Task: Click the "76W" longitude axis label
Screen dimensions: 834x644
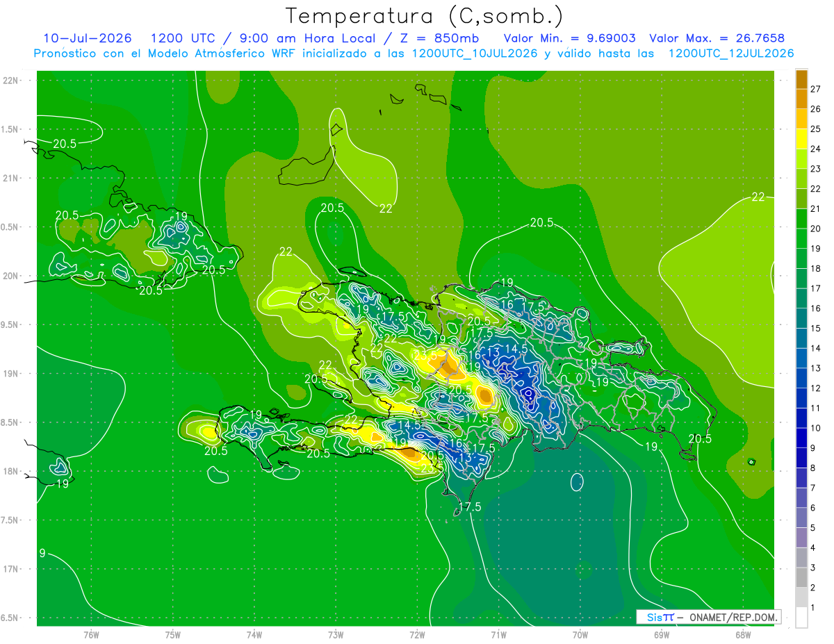Action: [x=91, y=635]
